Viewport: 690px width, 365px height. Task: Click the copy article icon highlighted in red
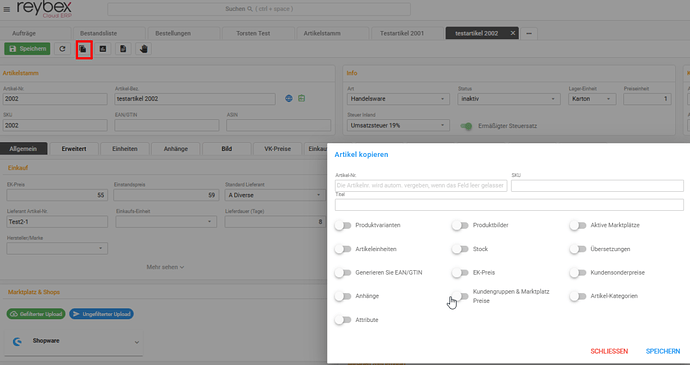83,49
